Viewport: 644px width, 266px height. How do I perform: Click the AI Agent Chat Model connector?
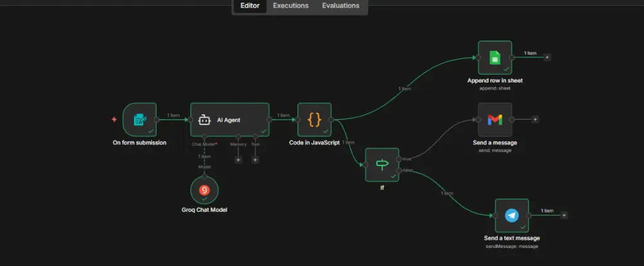(205, 137)
